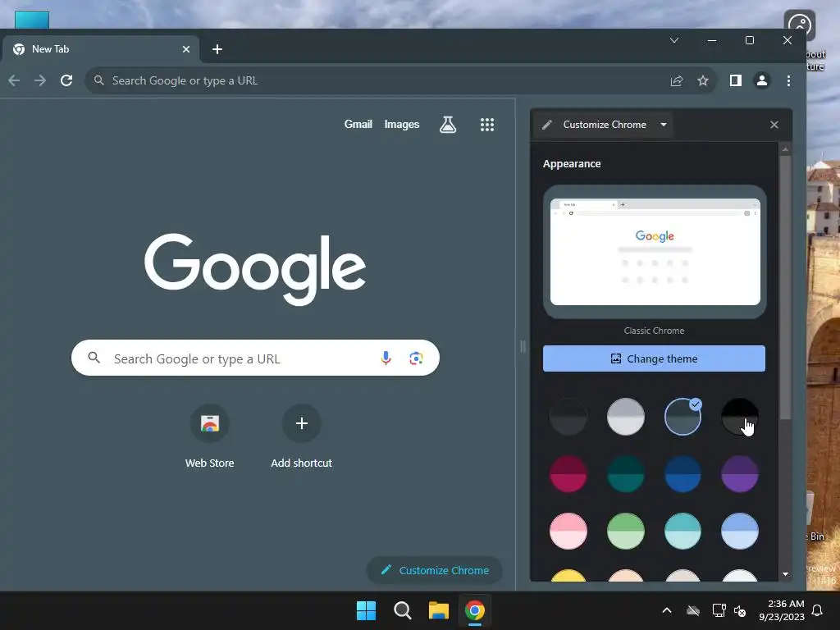Open Chrome's three-dot menu
Viewport: 840px width, 630px height.
(788, 80)
